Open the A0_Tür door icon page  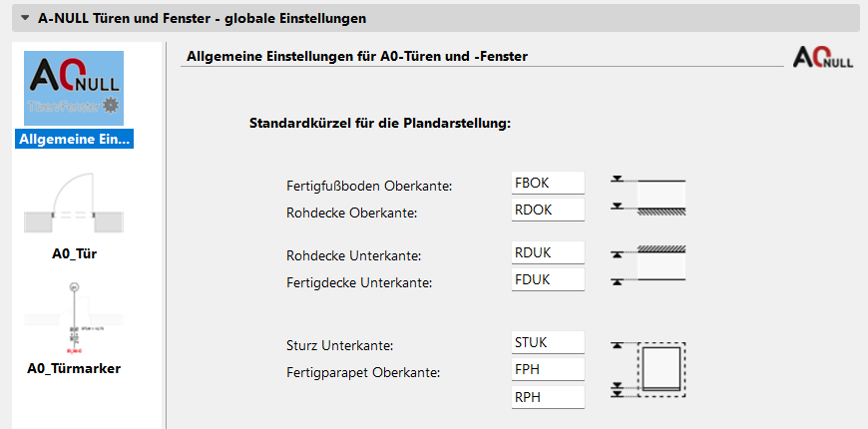pyautogui.click(x=74, y=203)
